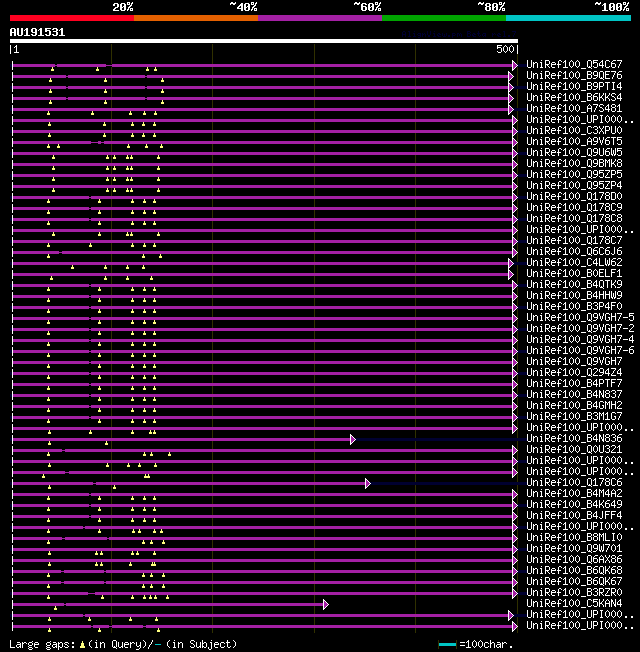
Task: Click the white AU191531 query sequence bar
Action: 264,41
